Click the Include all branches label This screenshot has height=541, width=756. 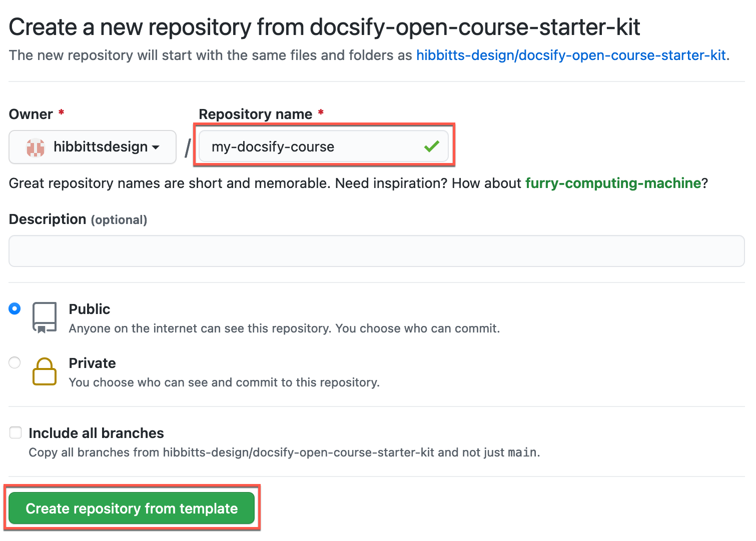(96, 433)
